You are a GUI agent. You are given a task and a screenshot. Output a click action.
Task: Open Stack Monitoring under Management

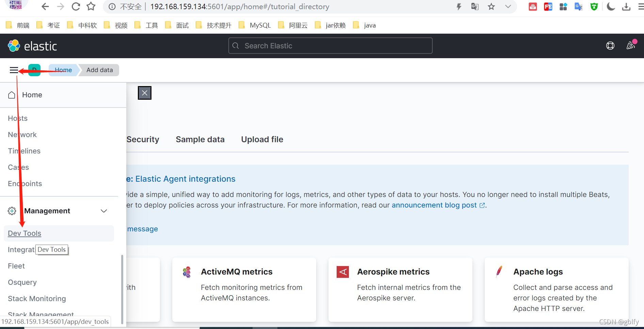click(37, 299)
